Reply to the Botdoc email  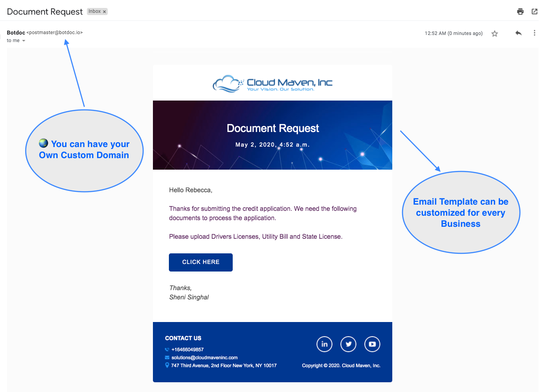coord(518,33)
